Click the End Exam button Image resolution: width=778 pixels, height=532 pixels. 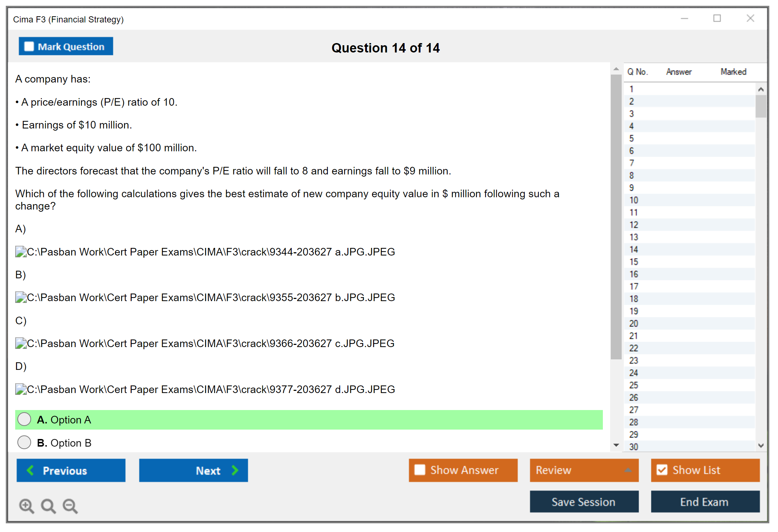[705, 502]
